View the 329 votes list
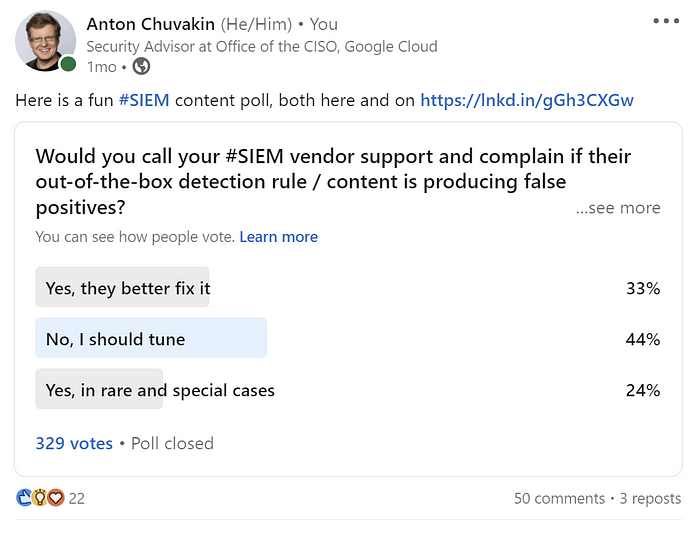 coord(74,443)
